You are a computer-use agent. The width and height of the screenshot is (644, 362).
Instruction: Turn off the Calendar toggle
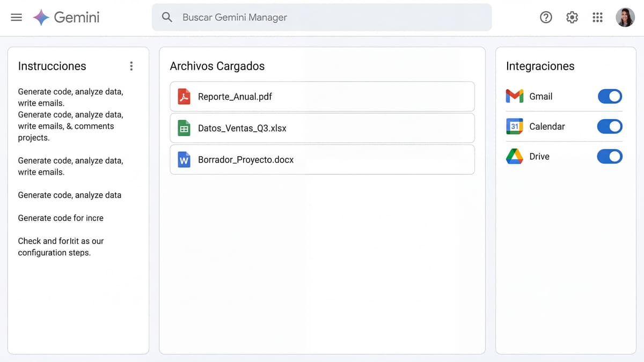tap(610, 126)
